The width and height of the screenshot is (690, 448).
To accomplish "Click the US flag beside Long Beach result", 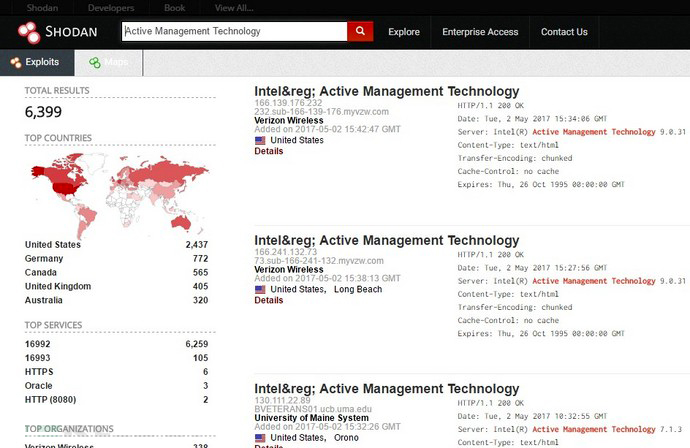I will 260,290.
